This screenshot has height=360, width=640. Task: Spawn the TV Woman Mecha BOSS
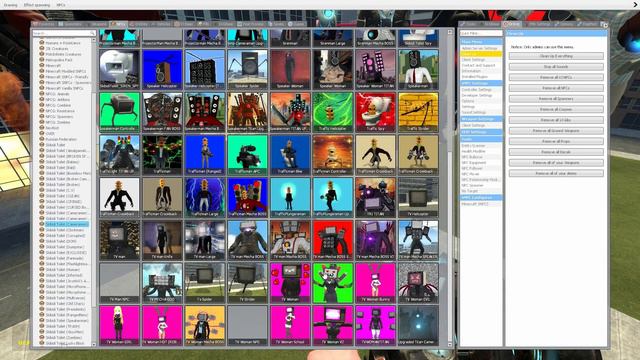204,325
